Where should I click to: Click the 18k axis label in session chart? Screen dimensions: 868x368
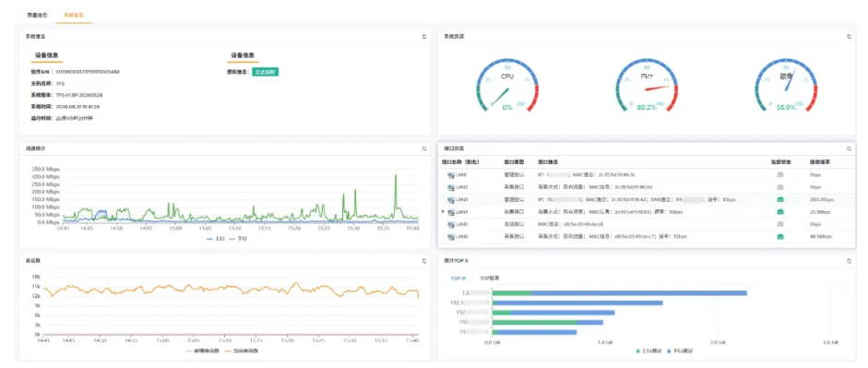tap(37, 276)
